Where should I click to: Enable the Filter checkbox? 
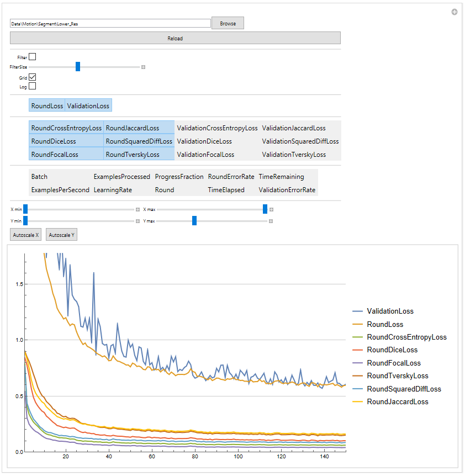coord(32,57)
